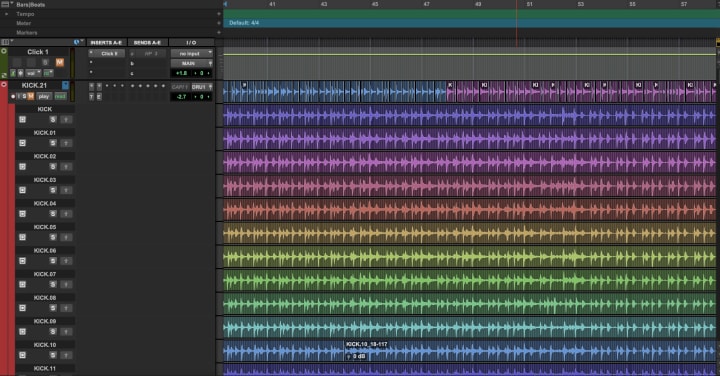Click the add Tempo change plus icon
Image resolution: width=720 pixels, height=376 pixels.
[x=219, y=14]
